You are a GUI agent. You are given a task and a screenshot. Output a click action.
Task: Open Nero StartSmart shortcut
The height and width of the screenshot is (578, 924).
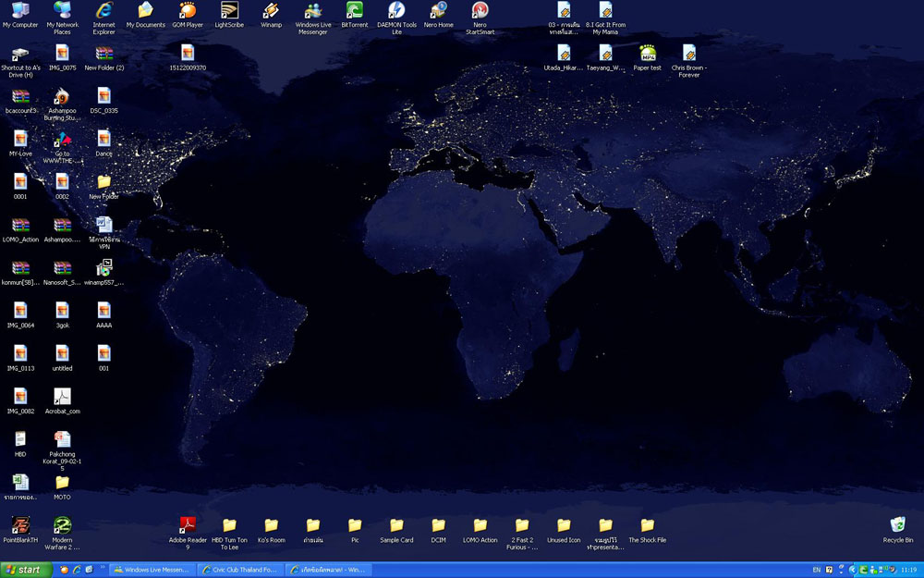(x=480, y=11)
